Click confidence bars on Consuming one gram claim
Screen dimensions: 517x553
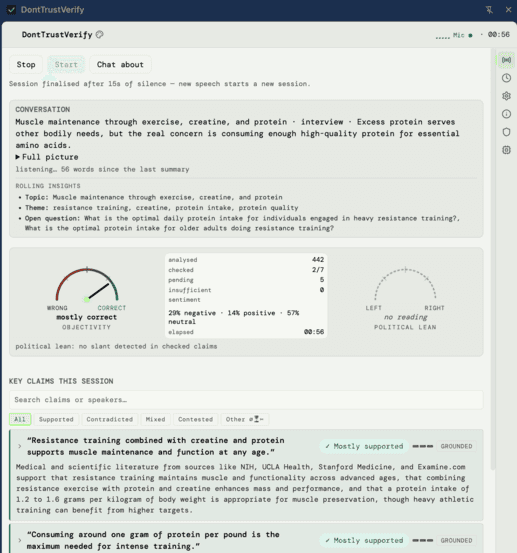422,541
